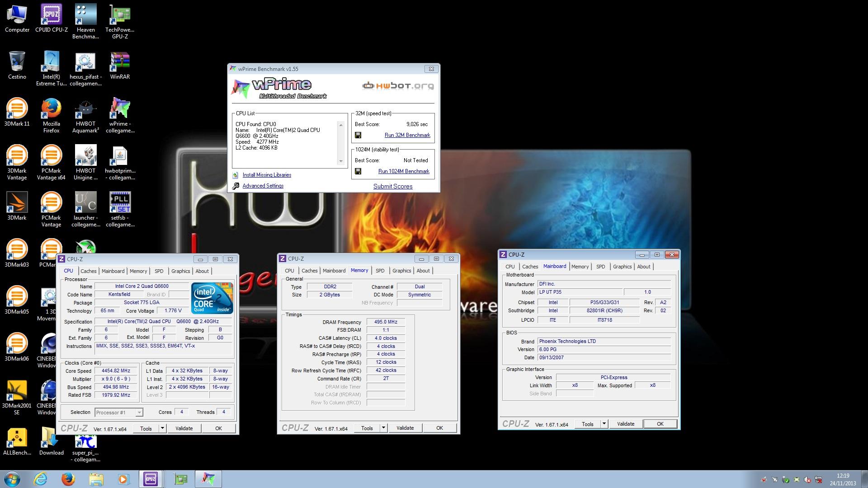Screen dimensions: 868x488
Task: Open Windows Start menu
Action: click(12, 479)
